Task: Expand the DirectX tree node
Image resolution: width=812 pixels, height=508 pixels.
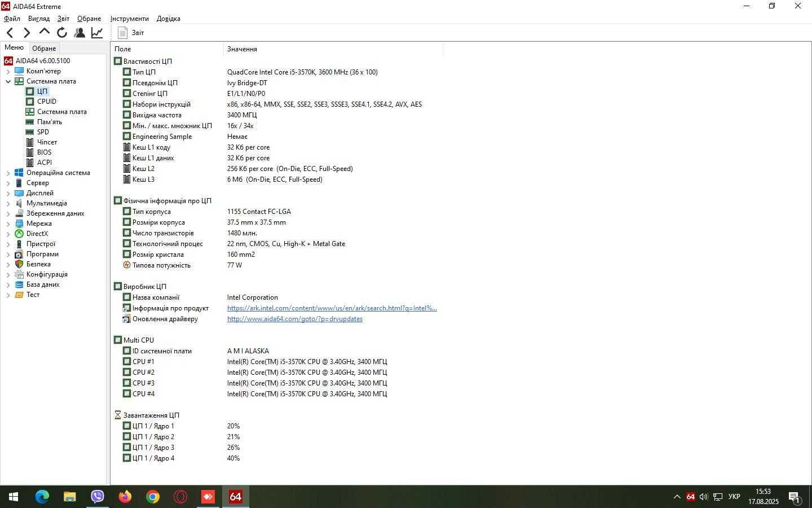Action: tap(8, 234)
